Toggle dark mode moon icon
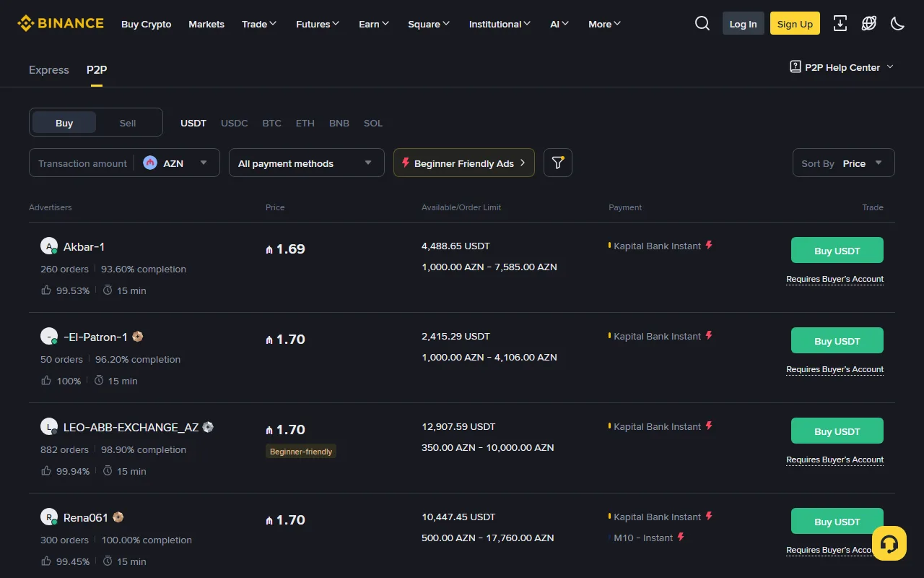Screen dimensions: 924x578 898,24
